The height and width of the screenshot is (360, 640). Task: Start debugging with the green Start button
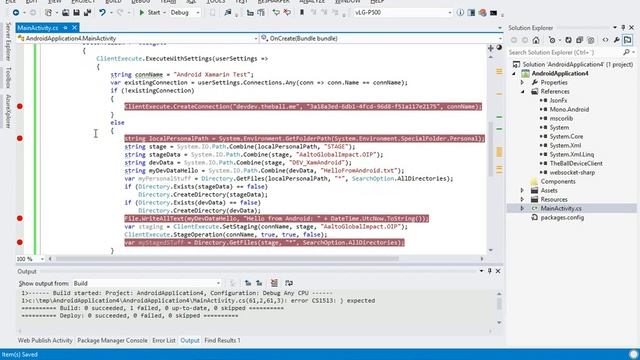click(150, 13)
